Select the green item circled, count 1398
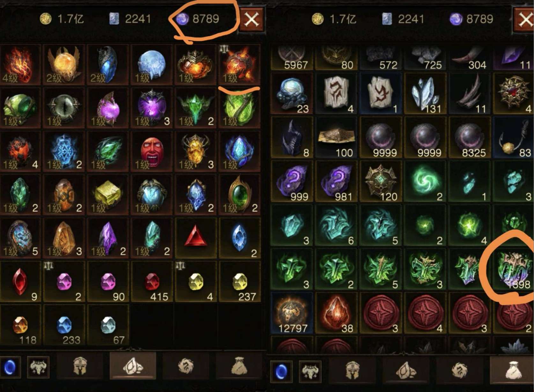 click(x=514, y=270)
